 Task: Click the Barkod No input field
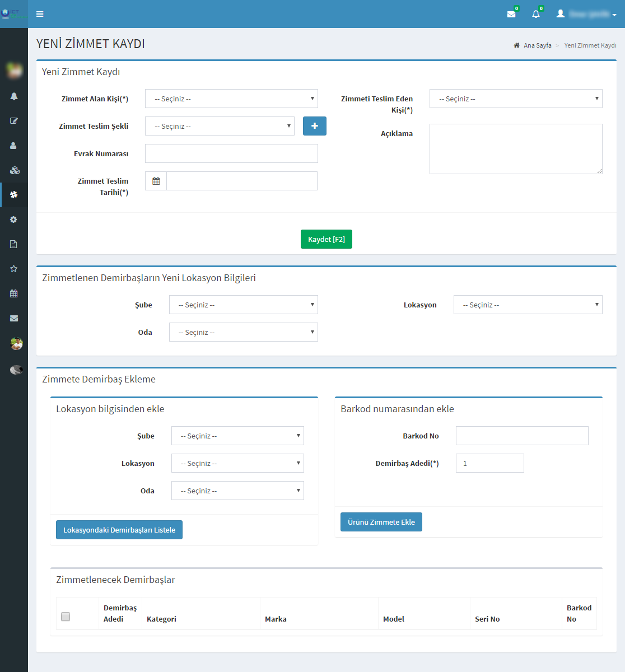click(522, 436)
